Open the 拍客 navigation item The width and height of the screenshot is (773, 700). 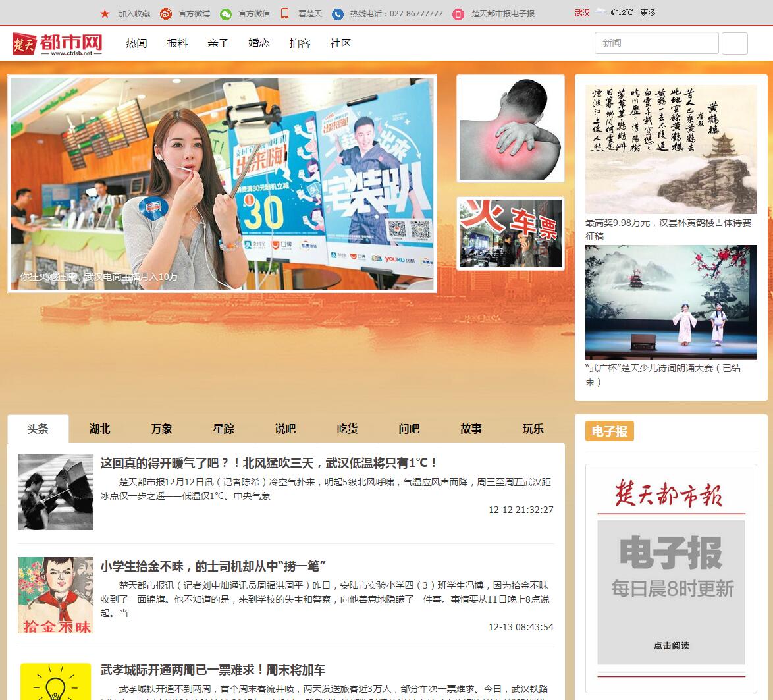[300, 43]
